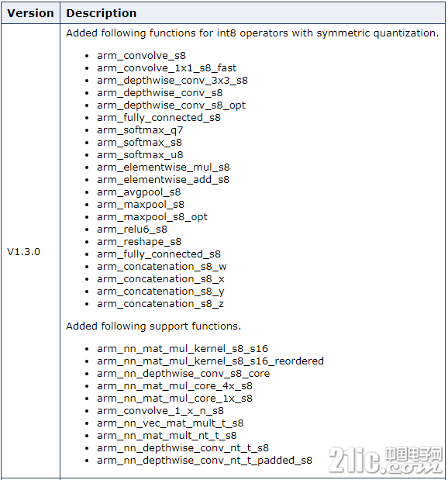
Task: Click the arm_convolve_s8 function entry
Action: click(x=141, y=56)
